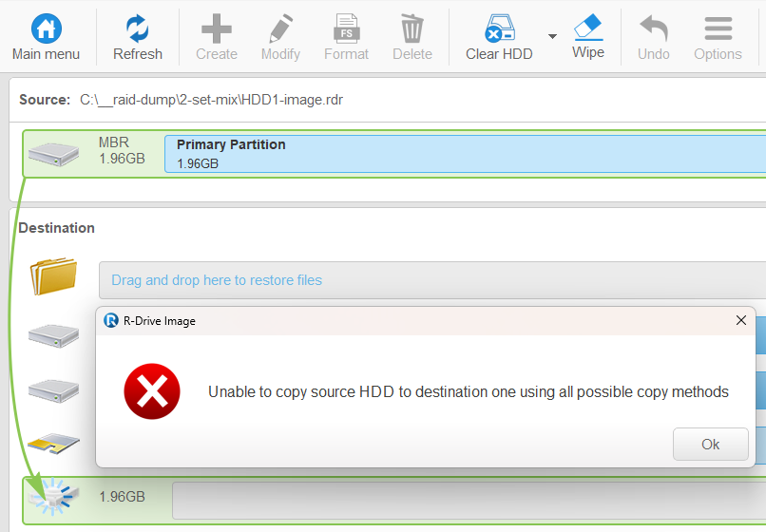Choose the Modify pencil tool

tap(281, 28)
